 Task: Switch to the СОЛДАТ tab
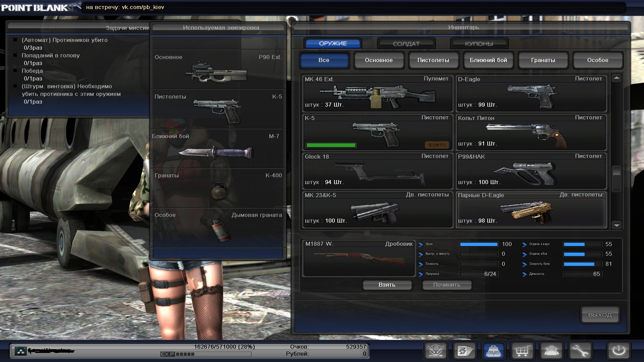point(406,44)
